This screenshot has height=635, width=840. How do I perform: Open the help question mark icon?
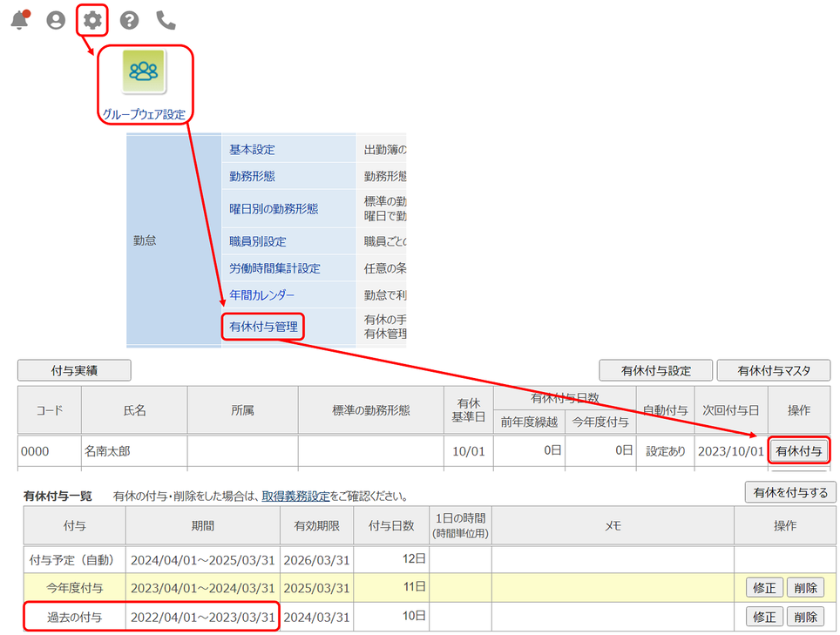[129, 20]
